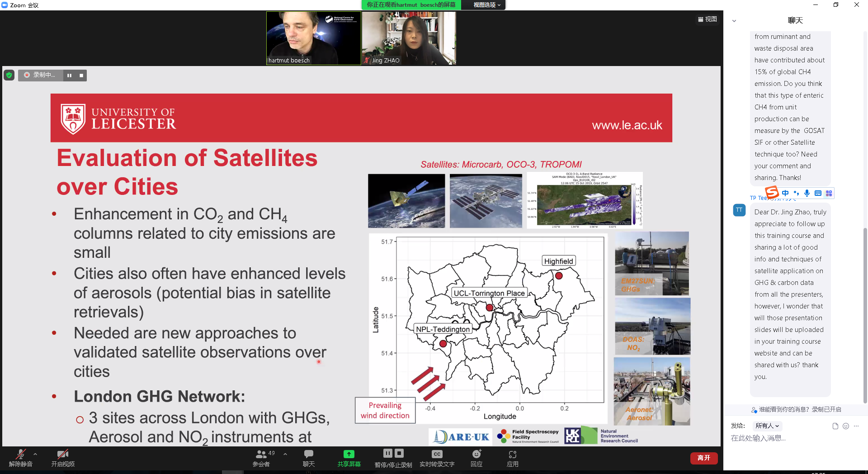Click Sogou input method S logo
The height and width of the screenshot is (474, 868).
772,193
